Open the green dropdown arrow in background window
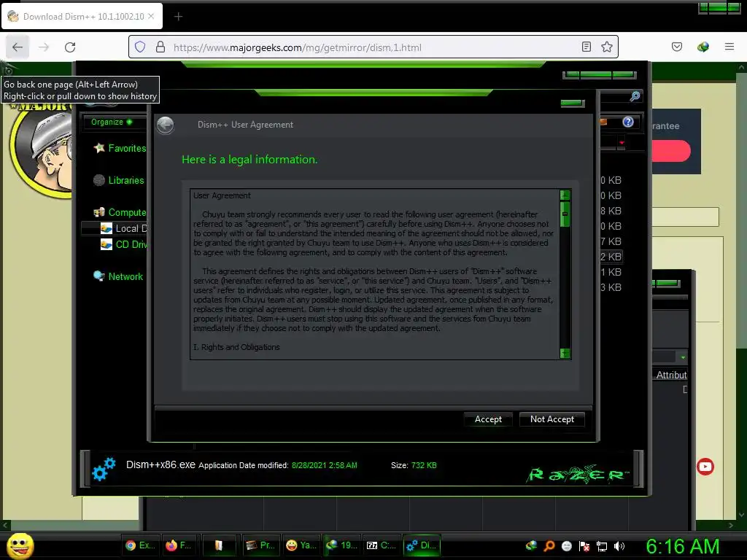Image resolution: width=747 pixels, height=560 pixels. (683, 357)
